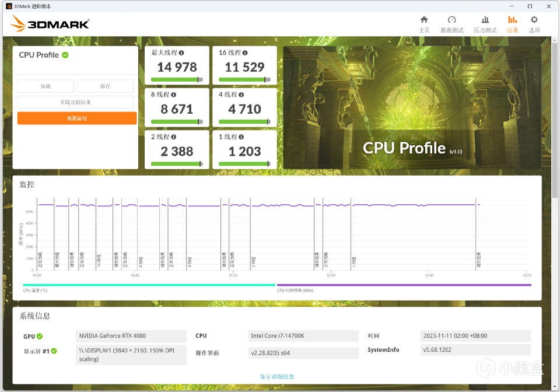Click the 保存 (save) button

[105, 86]
